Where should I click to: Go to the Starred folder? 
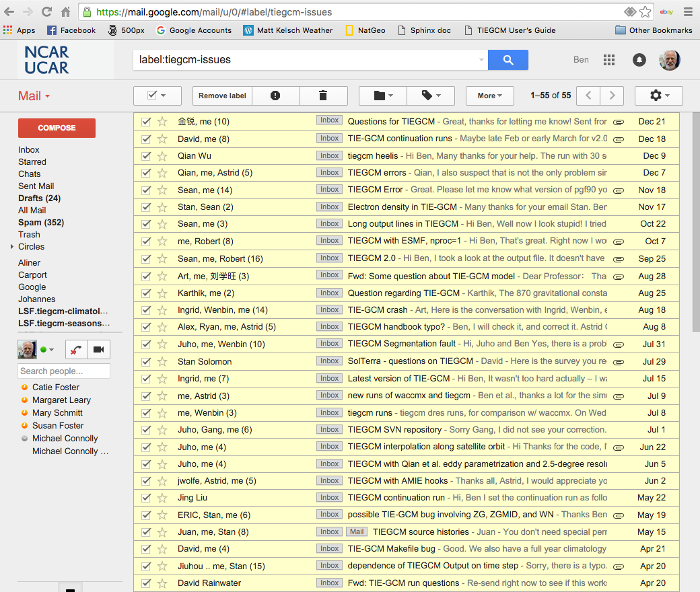[32, 162]
